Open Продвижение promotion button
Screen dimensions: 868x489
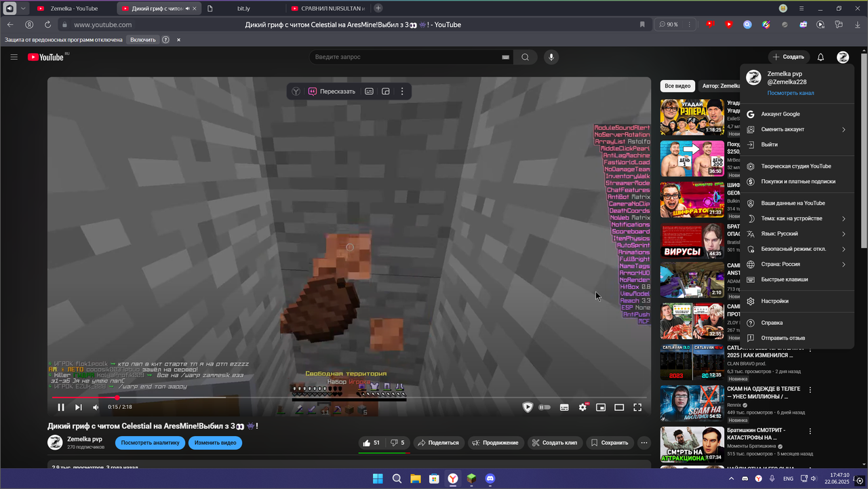pyautogui.click(x=496, y=443)
